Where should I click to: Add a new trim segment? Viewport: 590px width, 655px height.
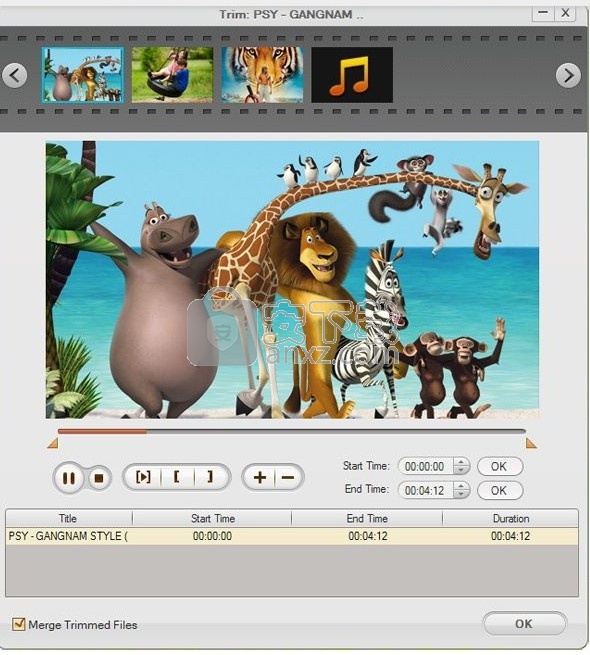pos(259,477)
